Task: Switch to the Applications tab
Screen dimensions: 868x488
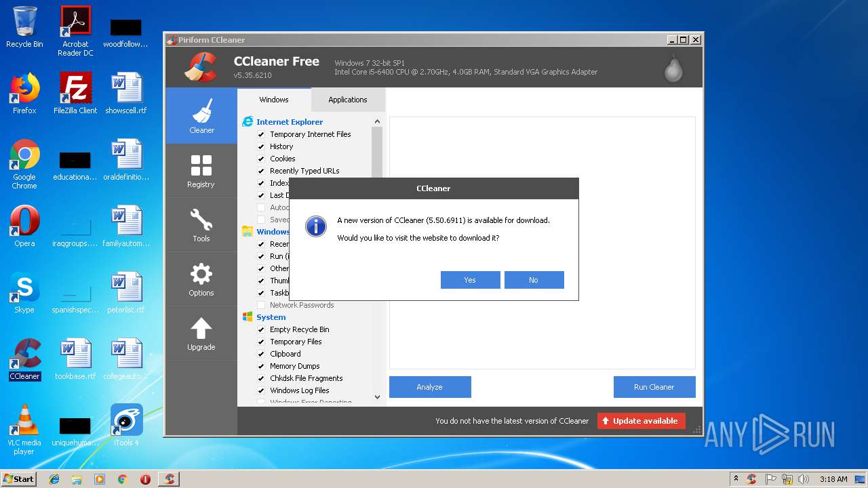Action: click(x=348, y=100)
